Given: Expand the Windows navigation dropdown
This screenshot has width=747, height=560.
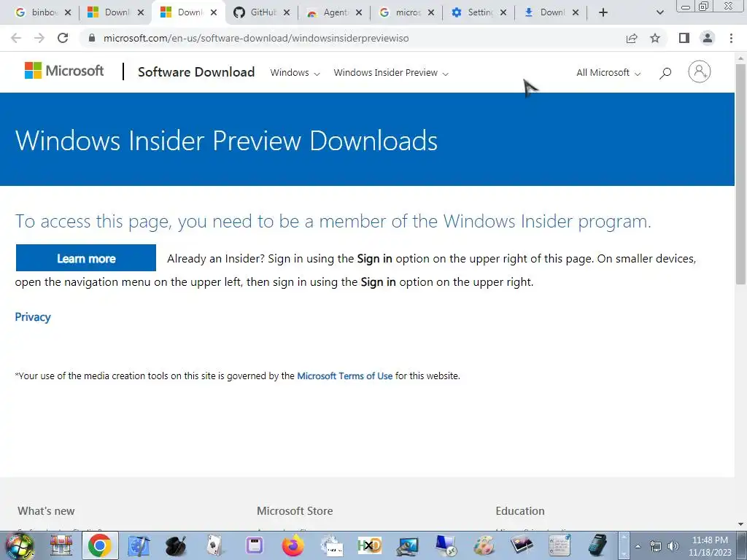Looking at the screenshot, I should coord(295,73).
